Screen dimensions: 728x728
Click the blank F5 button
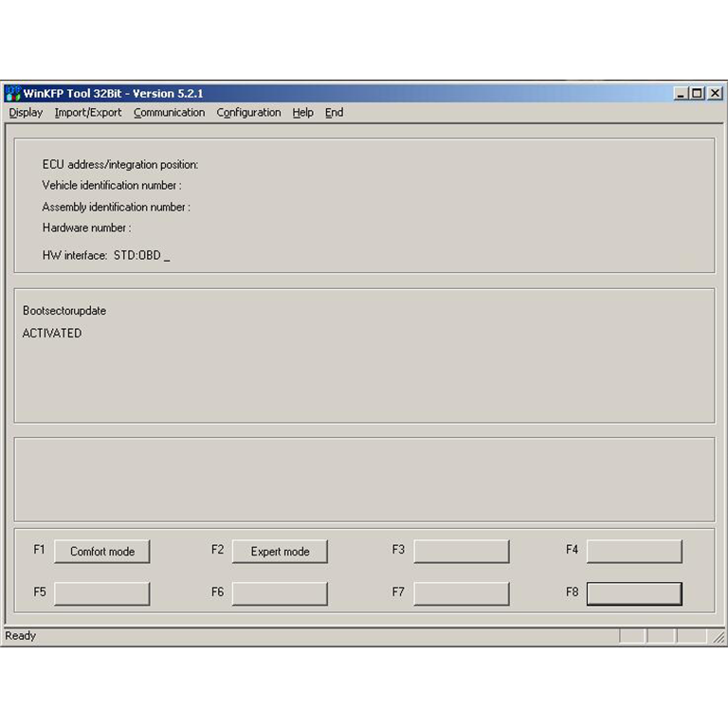102,593
